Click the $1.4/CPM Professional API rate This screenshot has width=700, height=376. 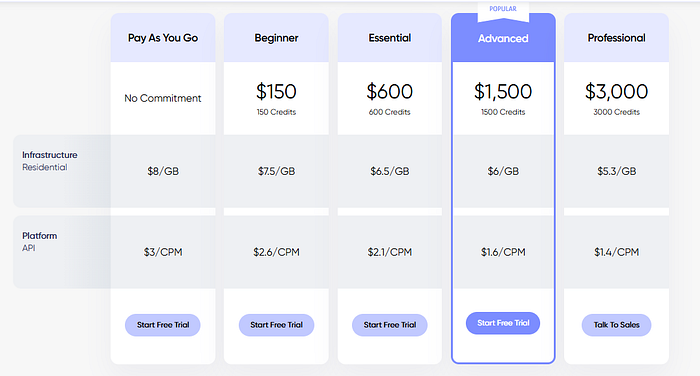pyautogui.click(x=617, y=252)
